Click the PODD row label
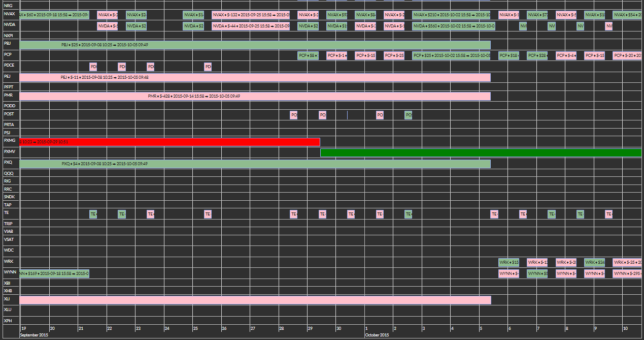This screenshot has width=644, height=340. [9, 106]
